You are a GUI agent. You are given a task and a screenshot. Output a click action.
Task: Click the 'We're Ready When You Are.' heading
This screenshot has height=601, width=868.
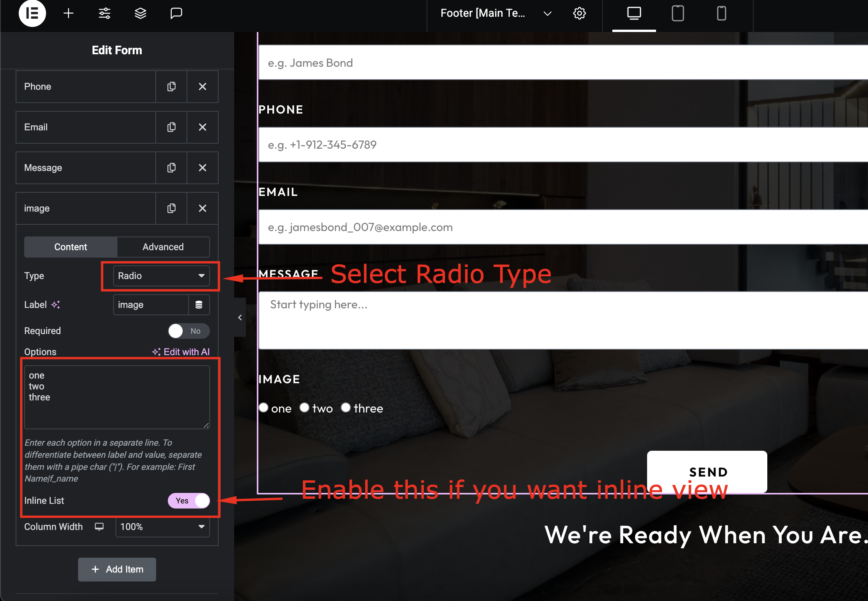coord(706,535)
